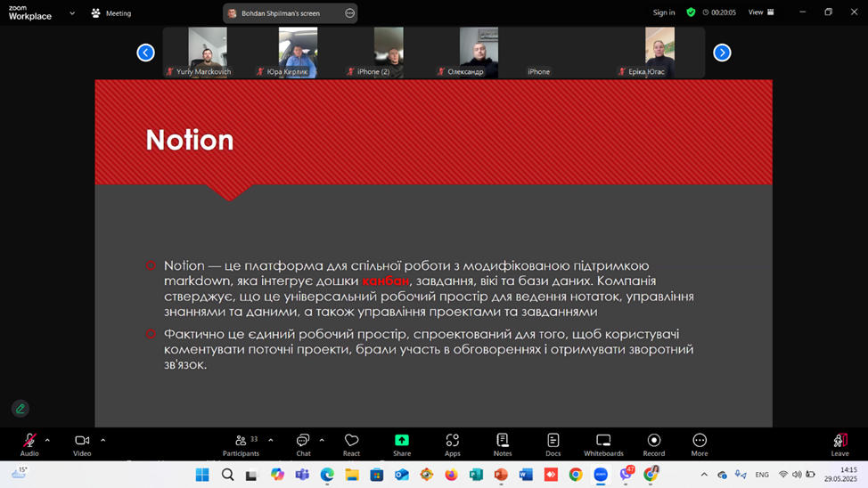Expand participants options arrow
Viewport: 868px width, 488px height.
(271, 441)
